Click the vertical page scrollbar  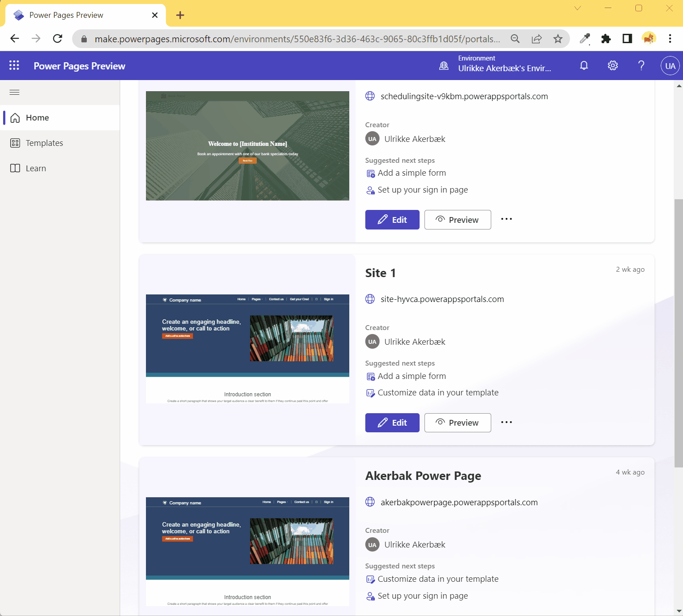[679, 334]
